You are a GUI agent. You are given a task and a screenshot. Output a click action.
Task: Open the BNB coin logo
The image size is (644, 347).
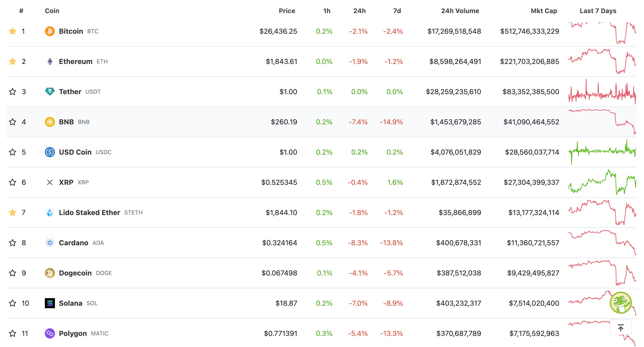(50, 122)
